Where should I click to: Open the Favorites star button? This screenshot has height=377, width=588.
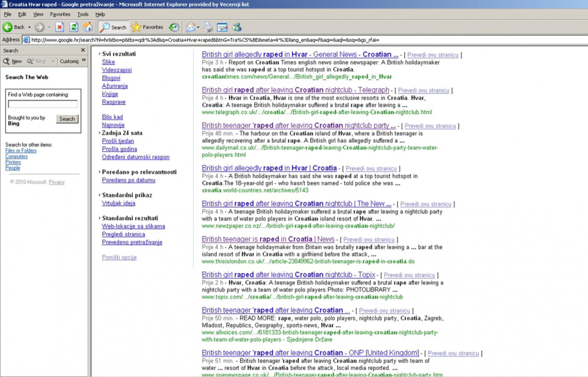147,27
